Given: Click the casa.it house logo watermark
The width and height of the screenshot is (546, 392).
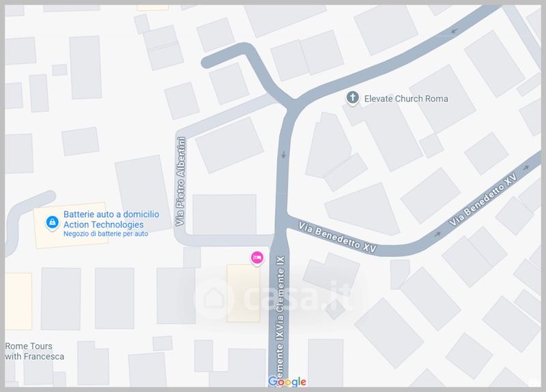Looking at the screenshot, I should point(211,298).
